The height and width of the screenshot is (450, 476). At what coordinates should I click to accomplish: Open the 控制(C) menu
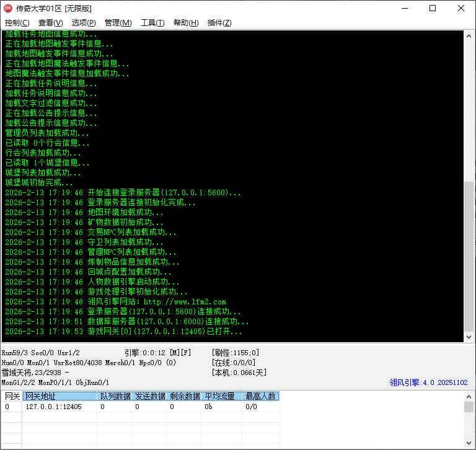coord(17,23)
